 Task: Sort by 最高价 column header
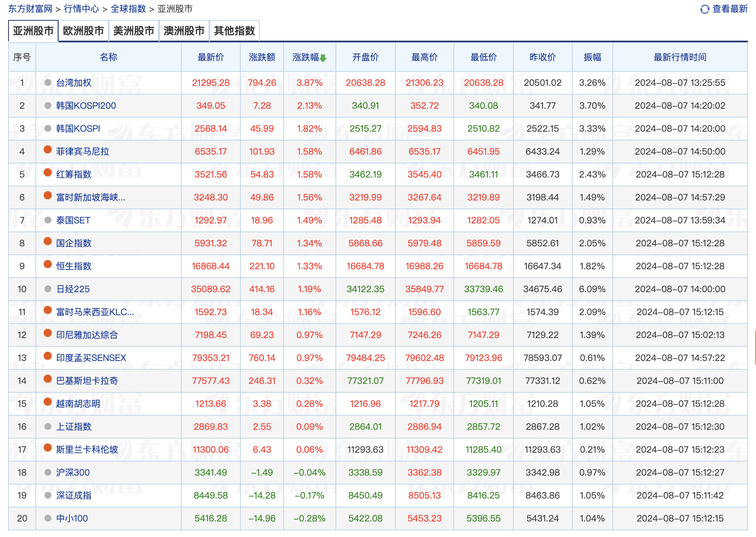[425, 57]
